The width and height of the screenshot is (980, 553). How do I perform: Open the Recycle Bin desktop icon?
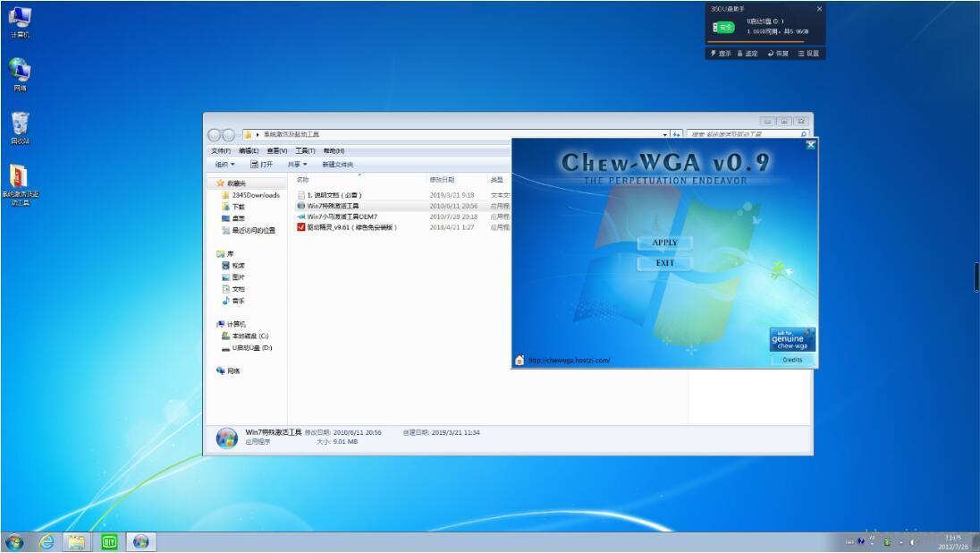tap(20, 127)
